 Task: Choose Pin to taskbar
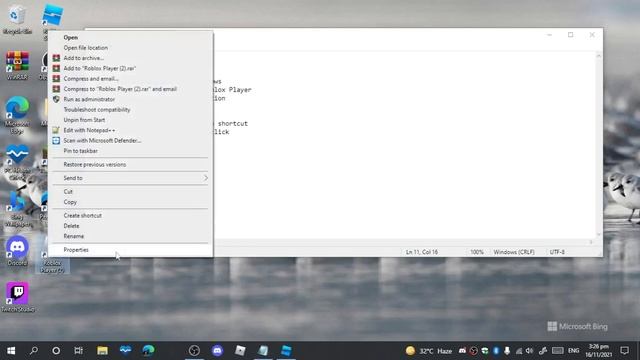click(x=131, y=151)
